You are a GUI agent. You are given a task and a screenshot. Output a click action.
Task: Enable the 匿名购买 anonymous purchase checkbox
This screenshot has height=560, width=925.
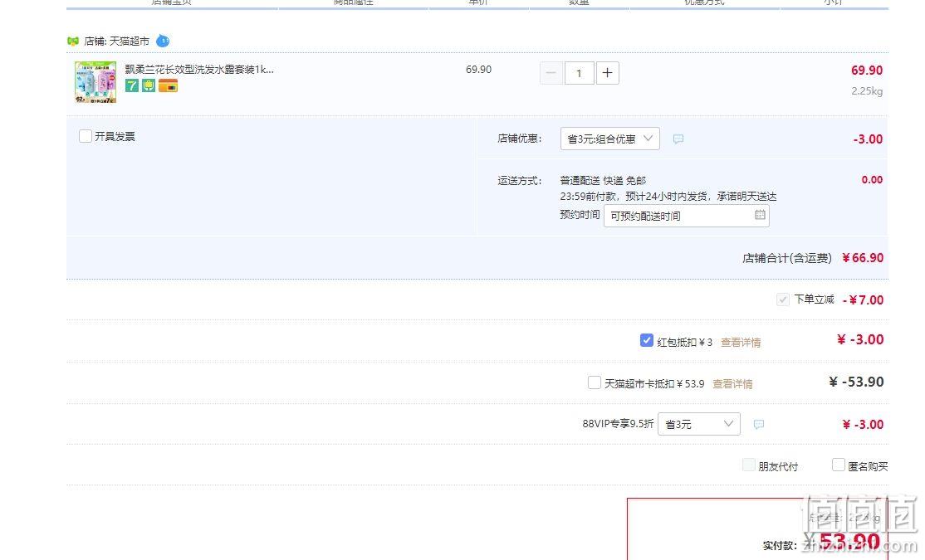(839, 465)
